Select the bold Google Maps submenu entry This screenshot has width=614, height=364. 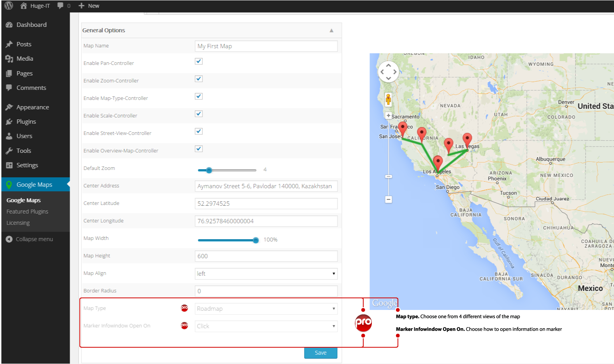pyautogui.click(x=23, y=200)
